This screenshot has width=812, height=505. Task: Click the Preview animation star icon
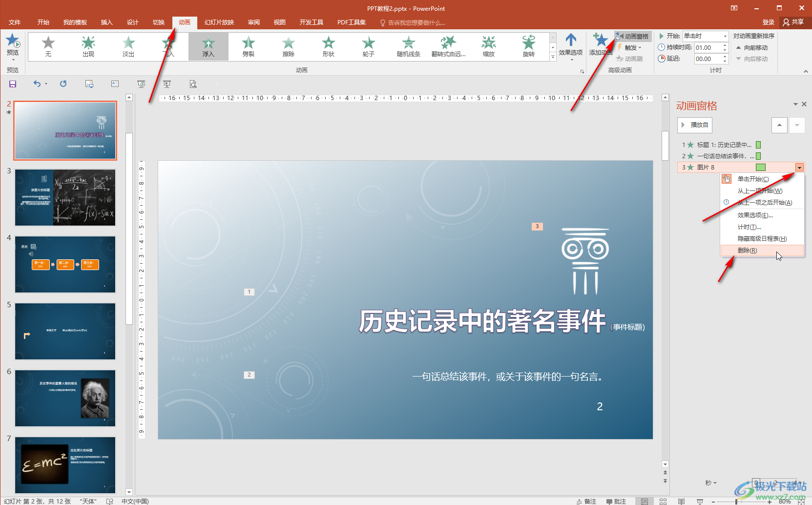13,41
